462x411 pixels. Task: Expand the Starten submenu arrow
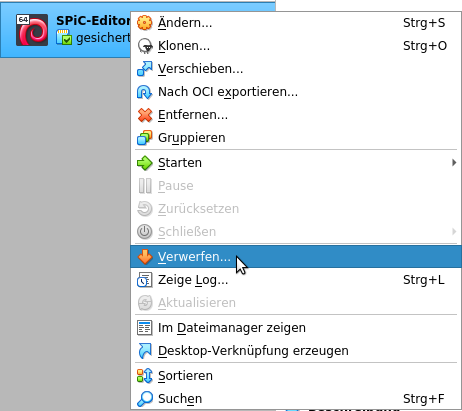(454, 163)
